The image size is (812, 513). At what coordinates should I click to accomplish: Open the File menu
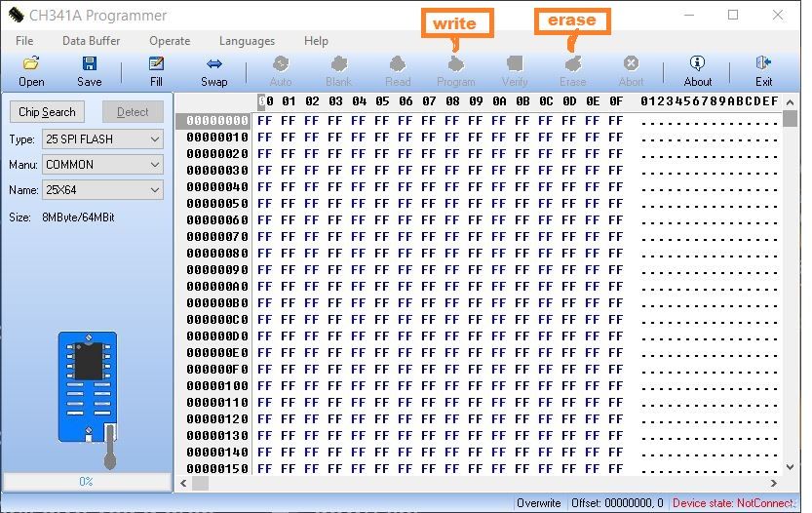[24, 41]
